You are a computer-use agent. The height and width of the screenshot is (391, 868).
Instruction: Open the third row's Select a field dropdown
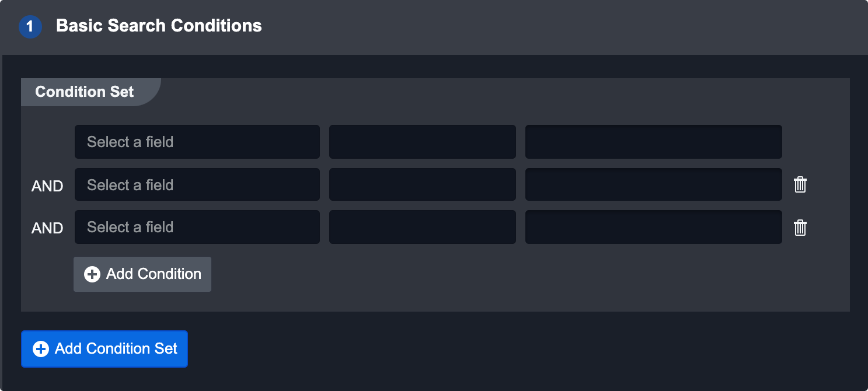click(197, 227)
